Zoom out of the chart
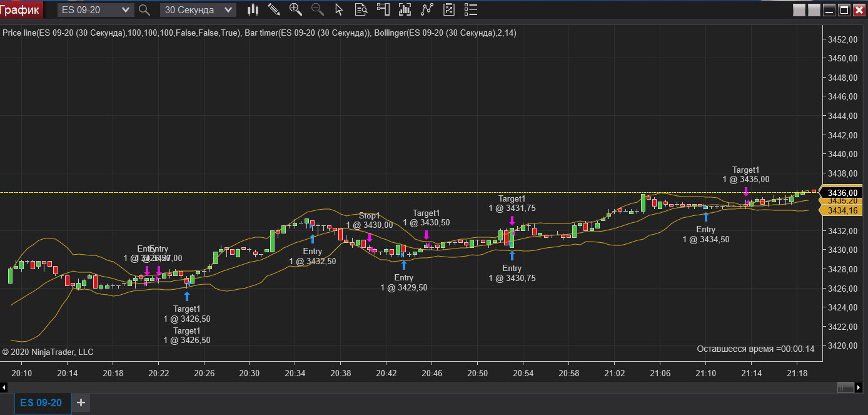This screenshot has height=415, width=868. pyautogui.click(x=318, y=10)
